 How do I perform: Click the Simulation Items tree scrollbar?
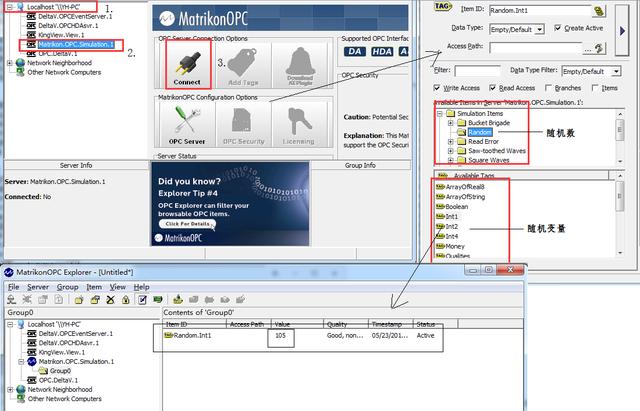620,137
